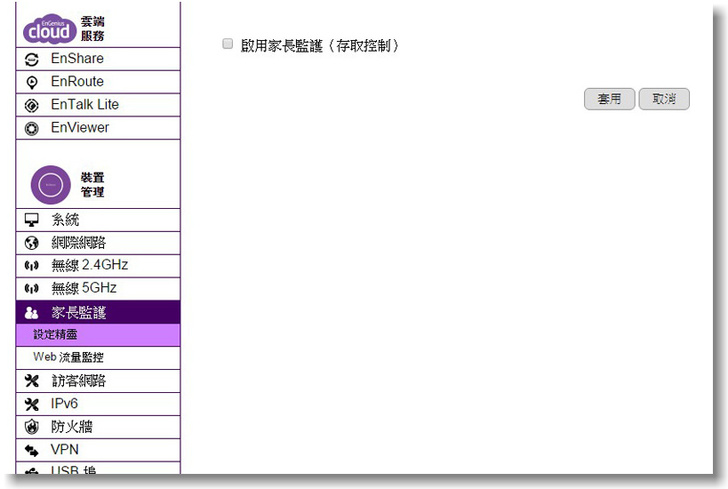Open the EnRoute menu item
The height and width of the screenshot is (489, 728).
point(98,82)
